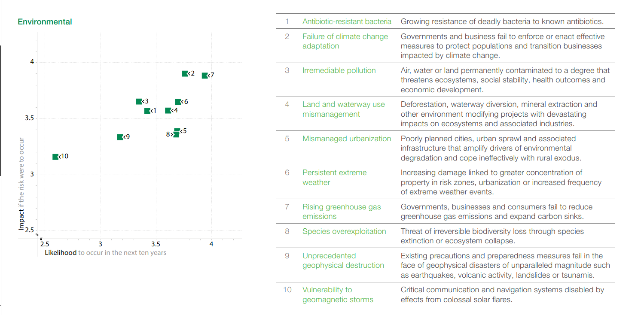Open the Irremediable pollution entry

(x=339, y=70)
